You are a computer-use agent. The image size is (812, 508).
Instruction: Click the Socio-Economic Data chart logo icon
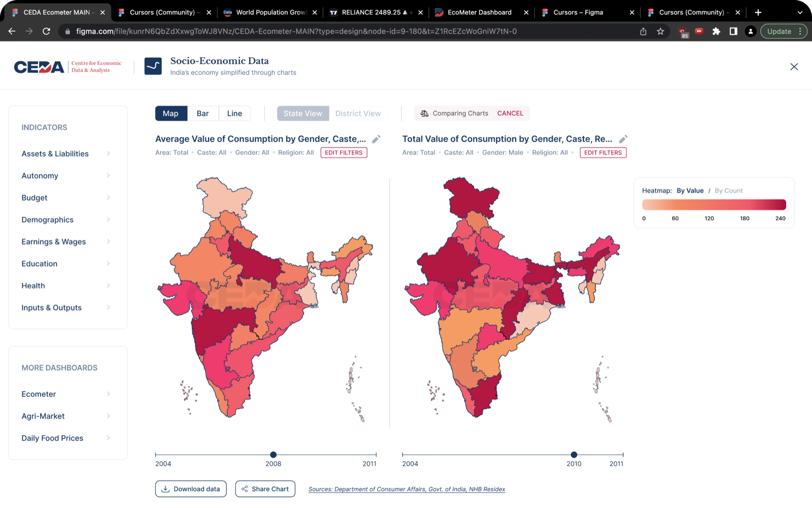click(153, 66)
